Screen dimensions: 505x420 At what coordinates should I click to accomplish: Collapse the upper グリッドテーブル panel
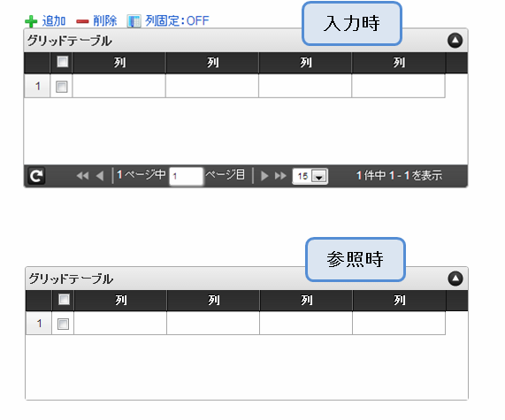[x=455, y=41]
